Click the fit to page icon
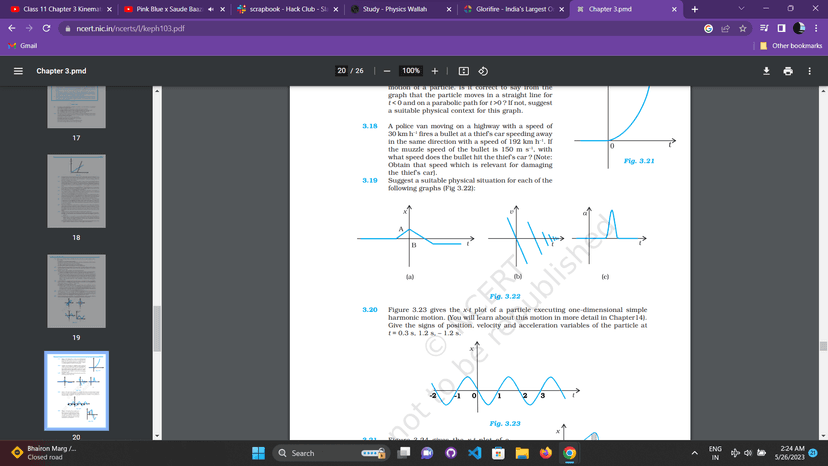828x466 pixels. [x=464, y=71]
